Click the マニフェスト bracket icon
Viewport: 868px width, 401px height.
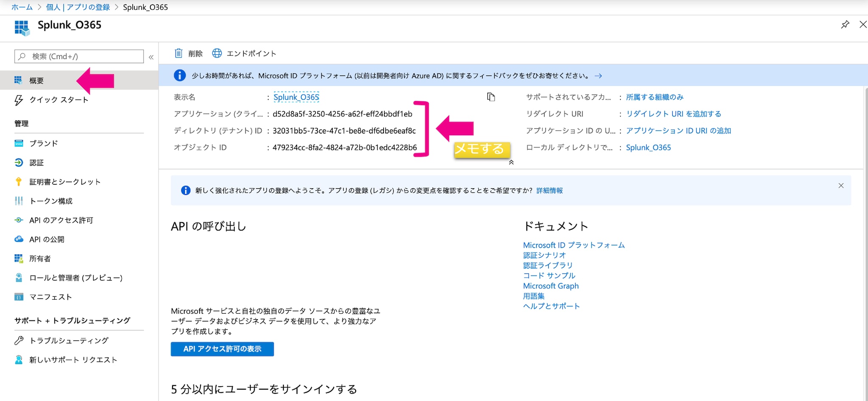pos(19,297)
